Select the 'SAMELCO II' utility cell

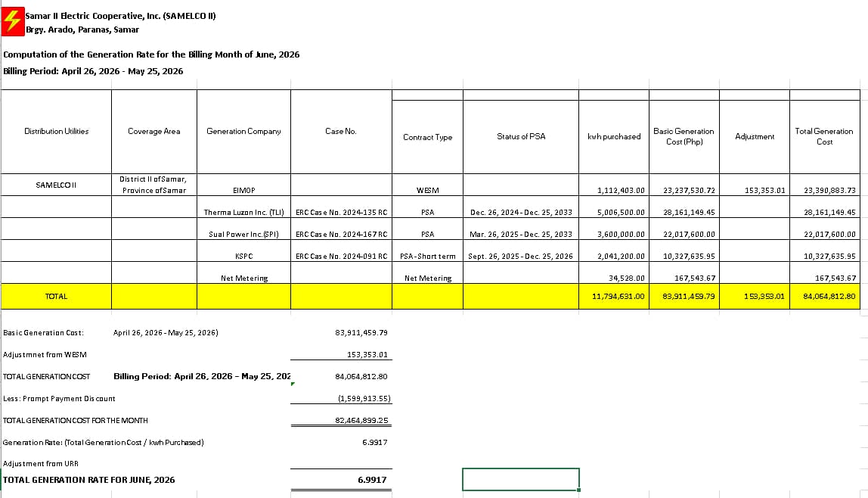57,185
